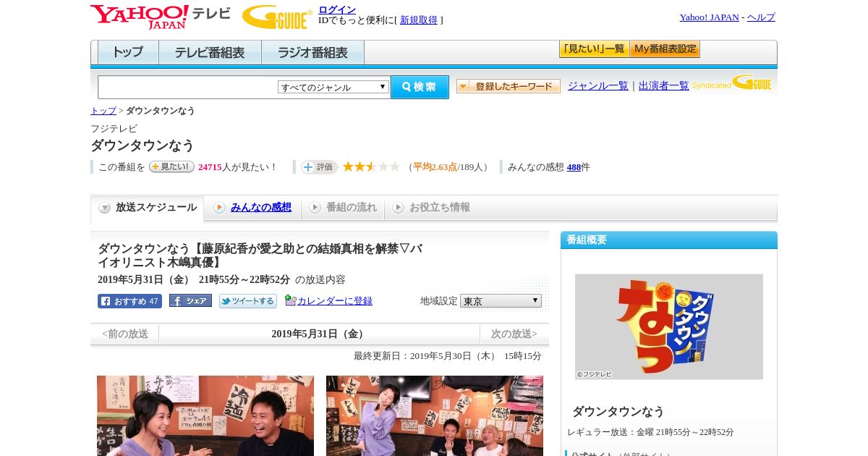Click the 新規取得 link
The width and height of the screenshot is (868, 456).
[x=419, y=20]
